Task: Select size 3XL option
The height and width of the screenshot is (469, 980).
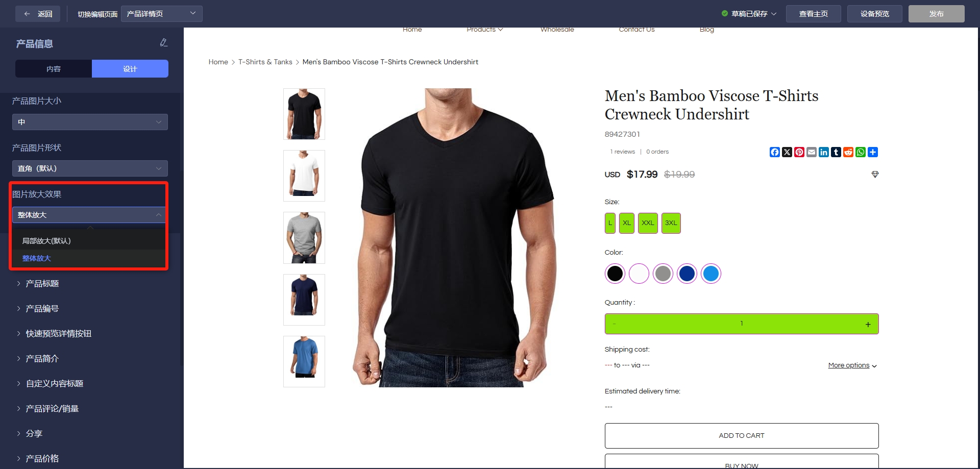Action: tap(671, 223)
